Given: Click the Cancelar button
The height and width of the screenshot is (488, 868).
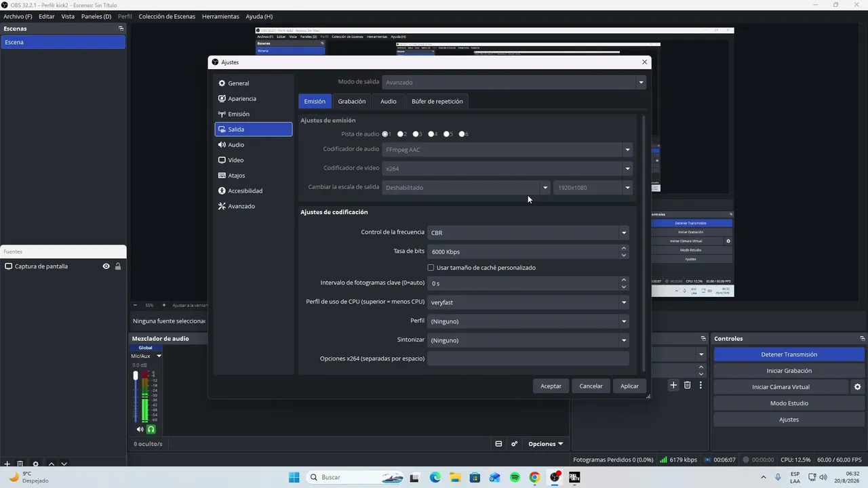Looking at the screenshot, I should click(x=591, y=386).
